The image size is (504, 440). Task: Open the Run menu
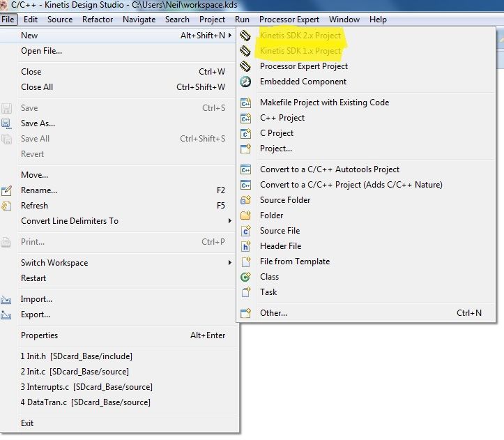click(242, 20)
